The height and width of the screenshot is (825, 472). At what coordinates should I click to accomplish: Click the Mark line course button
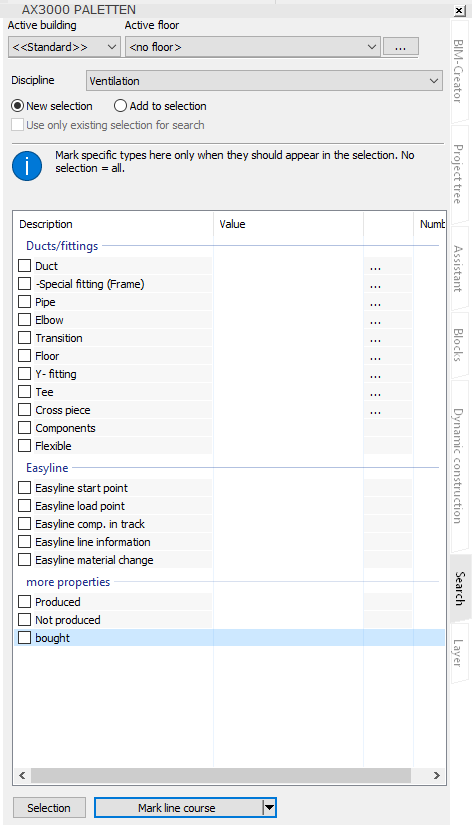click(x=178, y=808)
